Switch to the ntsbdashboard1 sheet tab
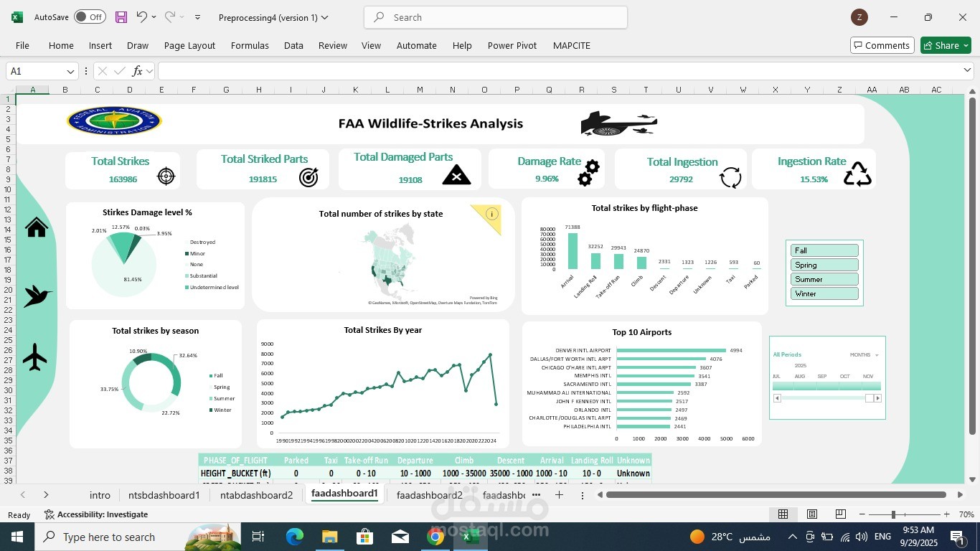This screenshot has width=980, height=551. click(x=164, y=495)
